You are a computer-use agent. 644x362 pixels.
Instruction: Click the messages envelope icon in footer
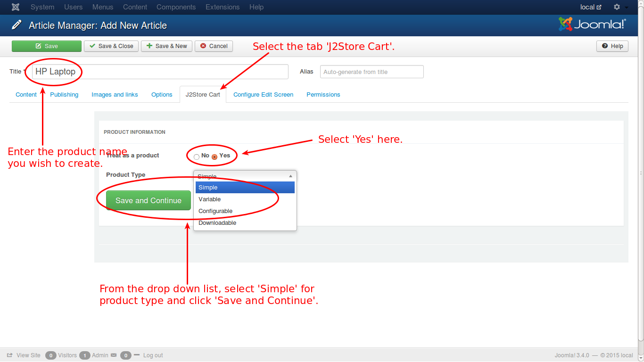113,355
